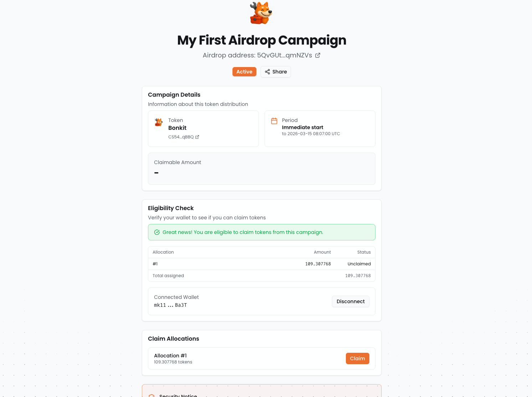Click green eligibility checkmark icon
This screenshot has height=397, width=532.
click(x=157, y=232)
